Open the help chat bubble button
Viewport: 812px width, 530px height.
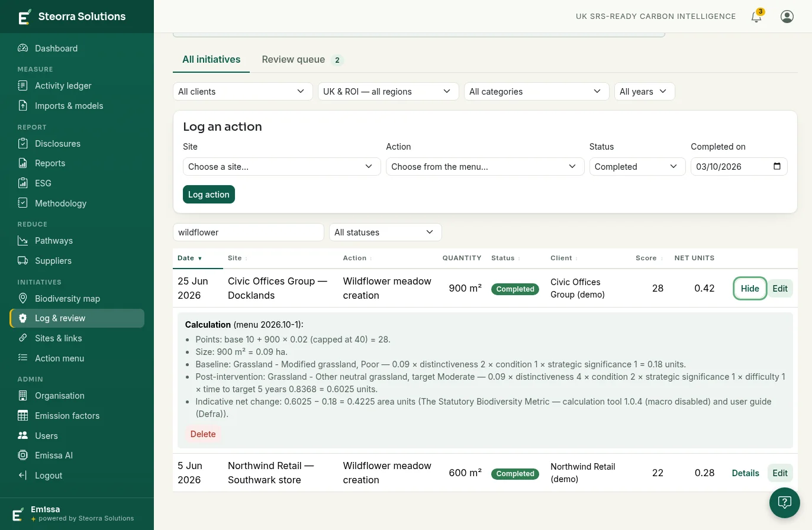click(785, 503)
